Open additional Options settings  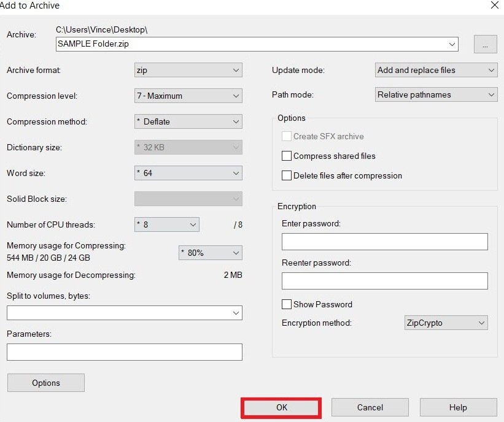[45, 382]
